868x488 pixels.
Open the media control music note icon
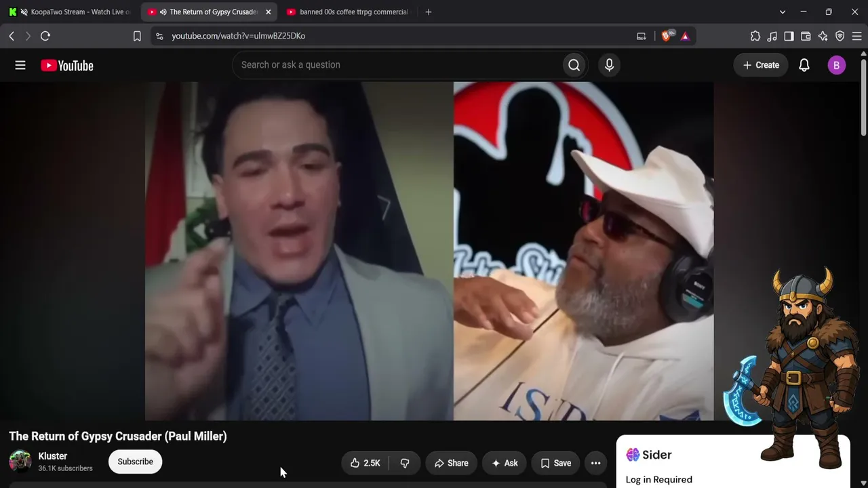tap(772, 36)
